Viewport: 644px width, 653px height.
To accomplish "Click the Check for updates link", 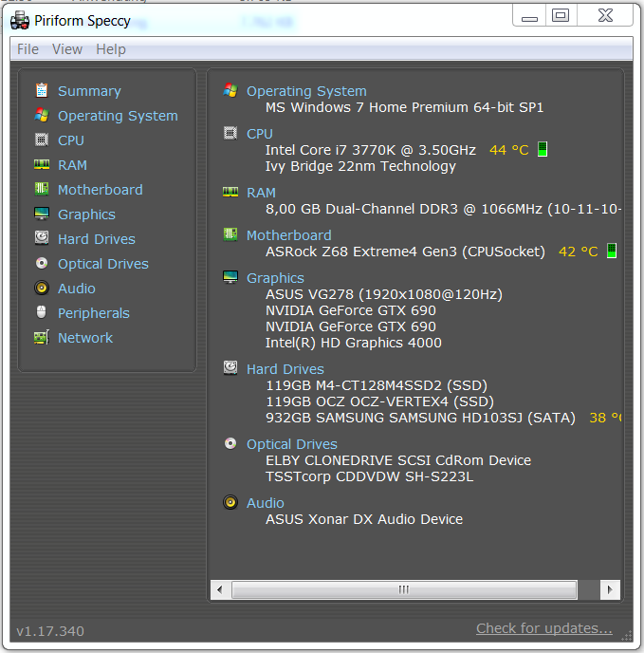I will [544, 628].
